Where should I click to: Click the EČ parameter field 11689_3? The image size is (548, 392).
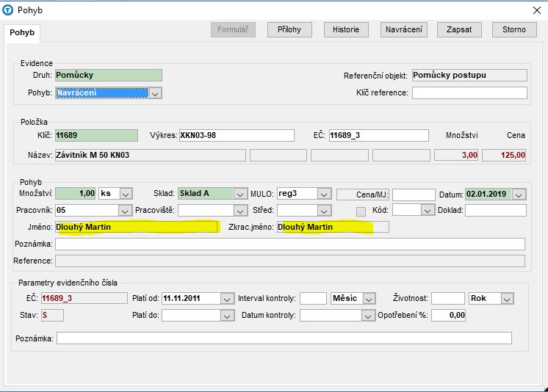tap(84, 298)
